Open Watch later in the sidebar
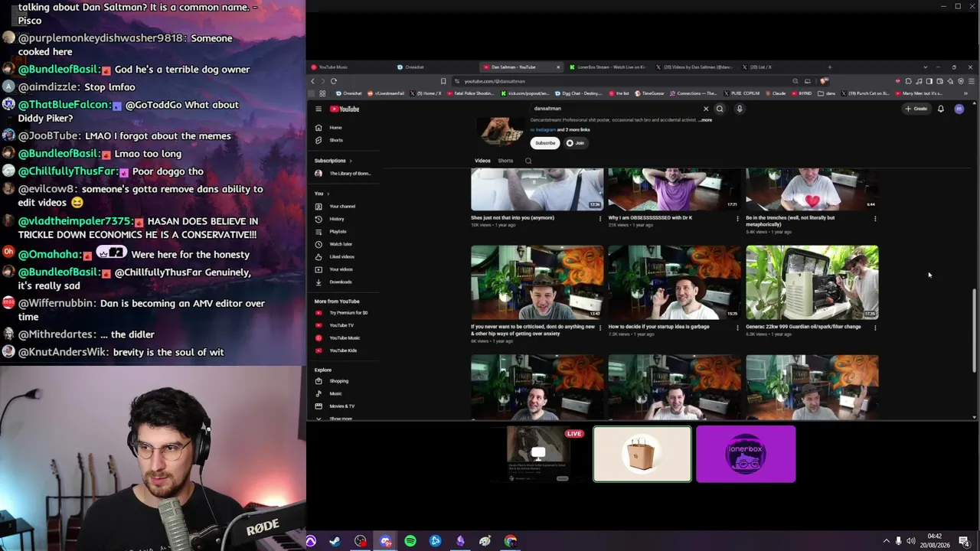Image resolution: width=980 pixels, height=551 pixels. point(342,244)
